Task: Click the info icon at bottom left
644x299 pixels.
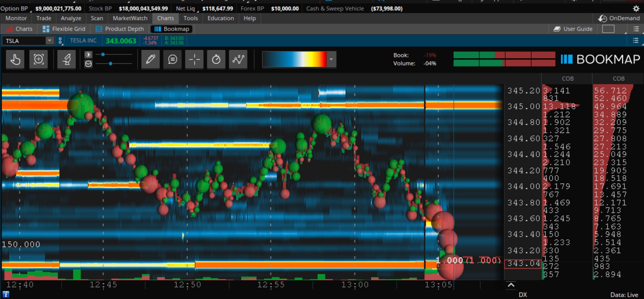Action: pos(6,295)
